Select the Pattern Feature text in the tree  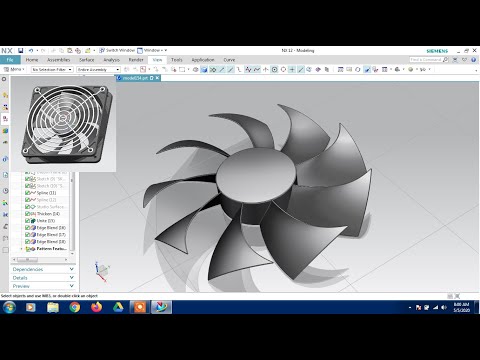click(52, 249)
